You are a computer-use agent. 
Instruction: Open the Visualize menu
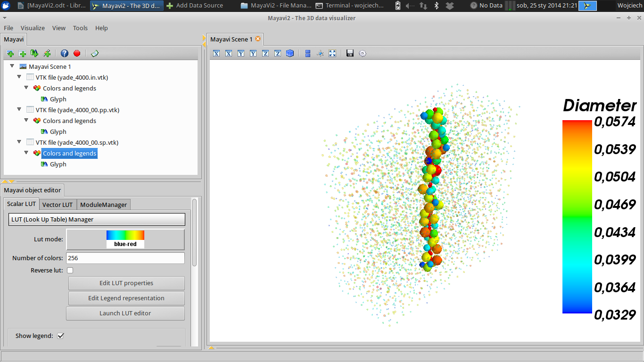[x=33, y=28]
